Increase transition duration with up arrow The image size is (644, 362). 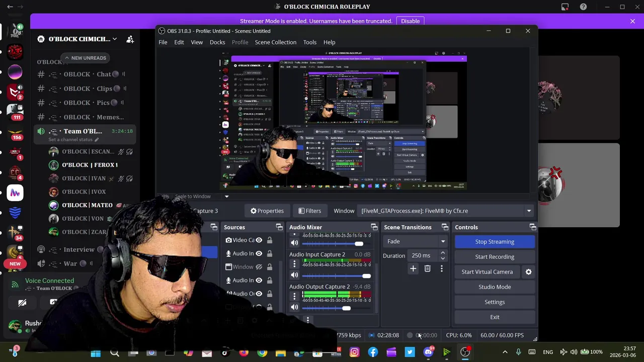tap(443, 253)
